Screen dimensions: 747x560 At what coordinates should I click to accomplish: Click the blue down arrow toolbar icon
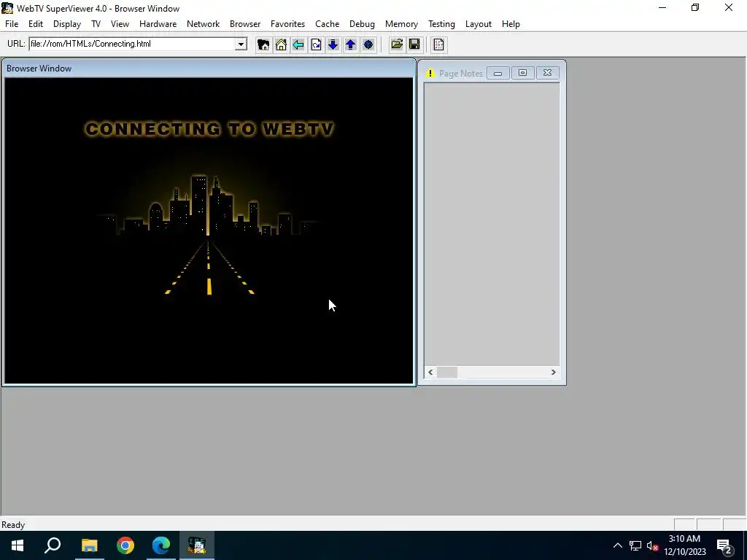coord(333,44)
